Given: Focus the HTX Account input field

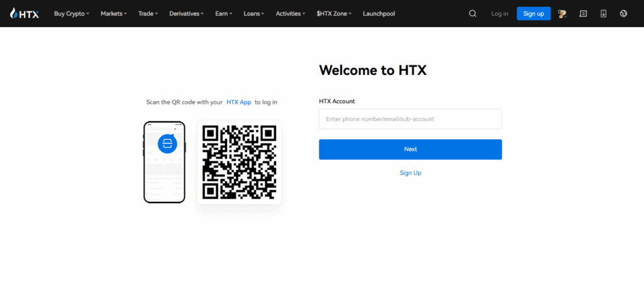Looking at the screenshot, I should [410, 119].
